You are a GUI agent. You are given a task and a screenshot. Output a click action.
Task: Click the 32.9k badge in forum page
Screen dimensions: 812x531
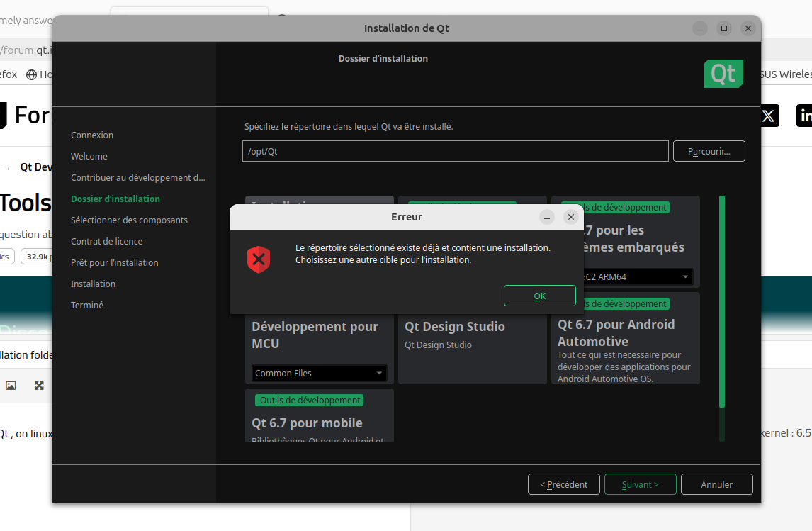click(x=37, y=257)
